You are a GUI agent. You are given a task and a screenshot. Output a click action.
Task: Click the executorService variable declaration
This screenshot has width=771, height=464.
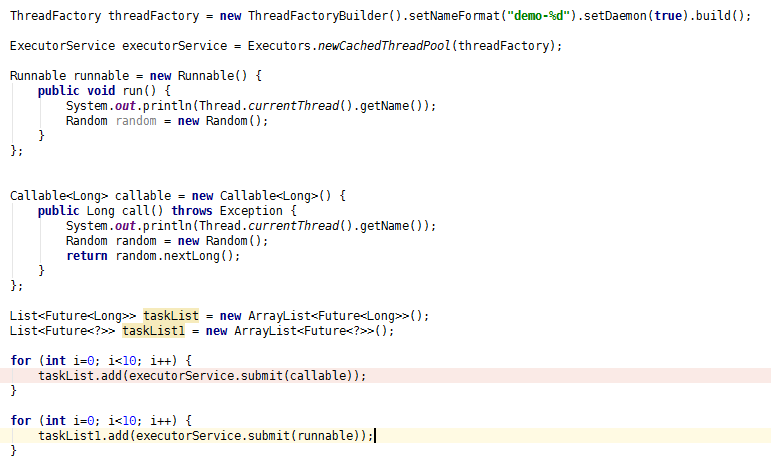click(x=175, y=46)
